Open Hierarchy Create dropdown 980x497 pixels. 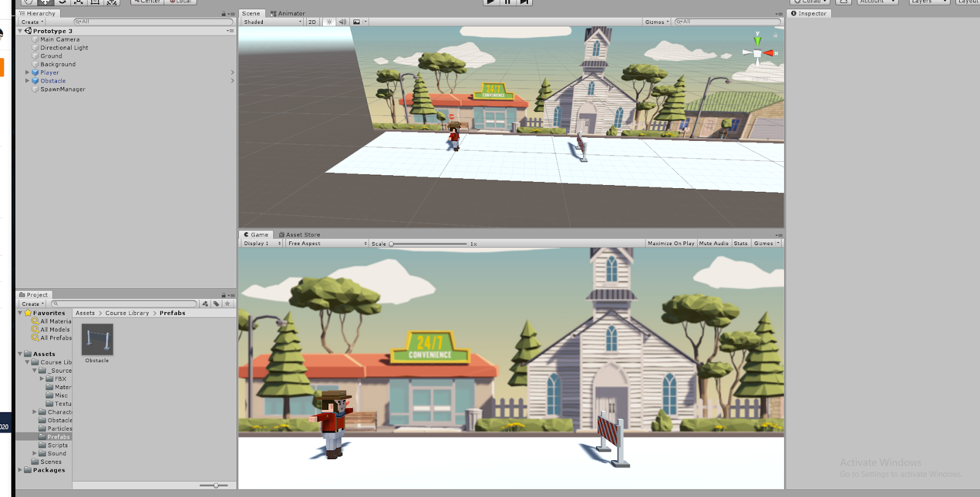tap(32, 21)
